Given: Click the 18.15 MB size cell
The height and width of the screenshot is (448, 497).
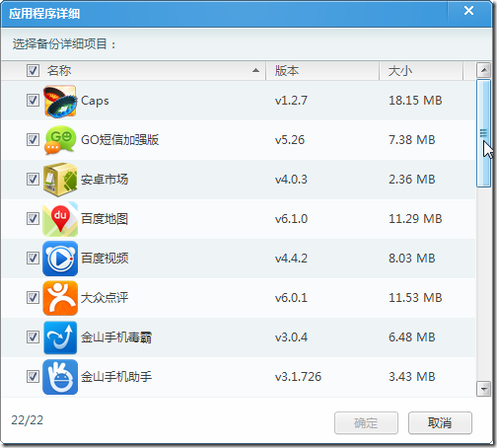Looking at the screenshot, I should click(415, 101).
